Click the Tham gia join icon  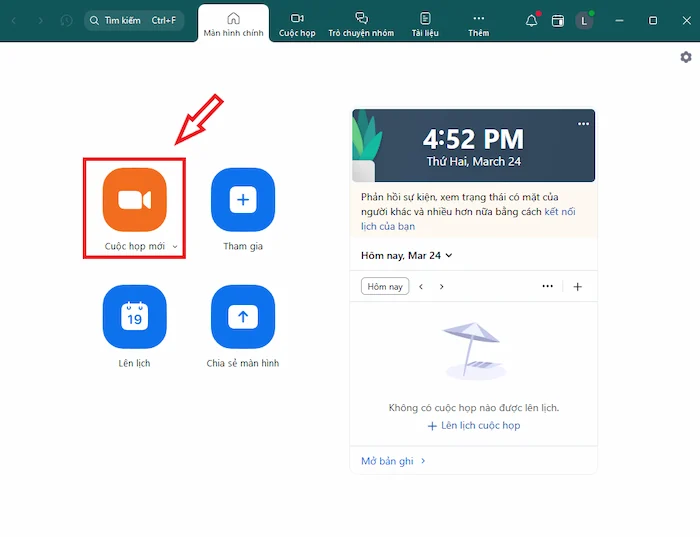[x=242, y=200]
